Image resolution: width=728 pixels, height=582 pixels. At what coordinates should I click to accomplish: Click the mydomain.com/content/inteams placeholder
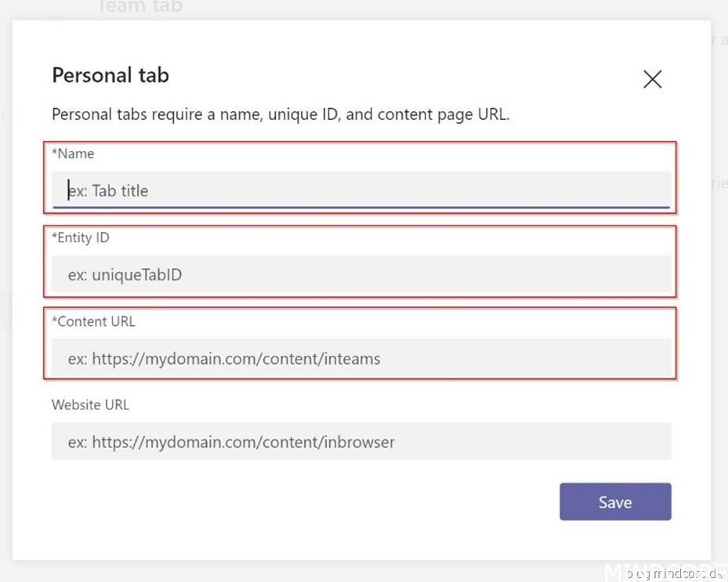coord(224,359)
